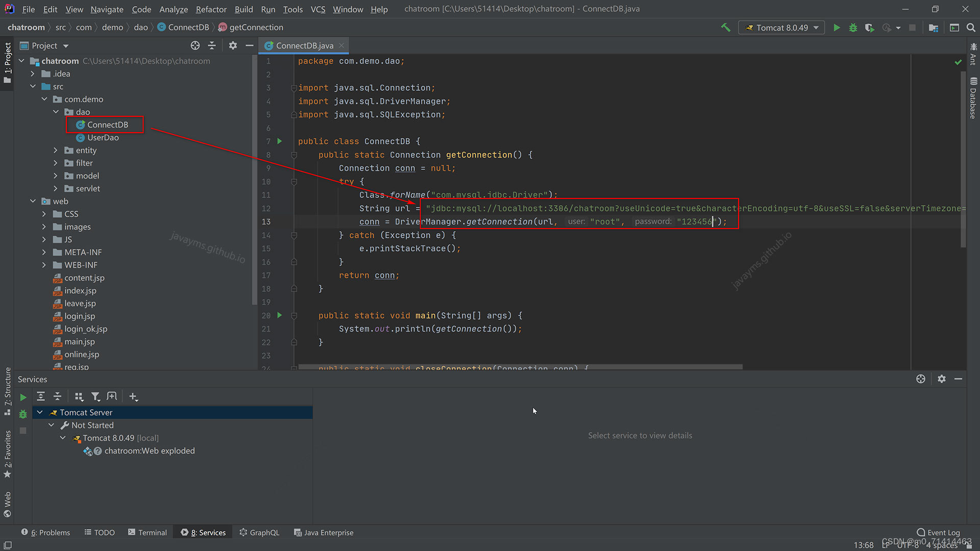Run Tomcat with the green play button

(837, 28)
